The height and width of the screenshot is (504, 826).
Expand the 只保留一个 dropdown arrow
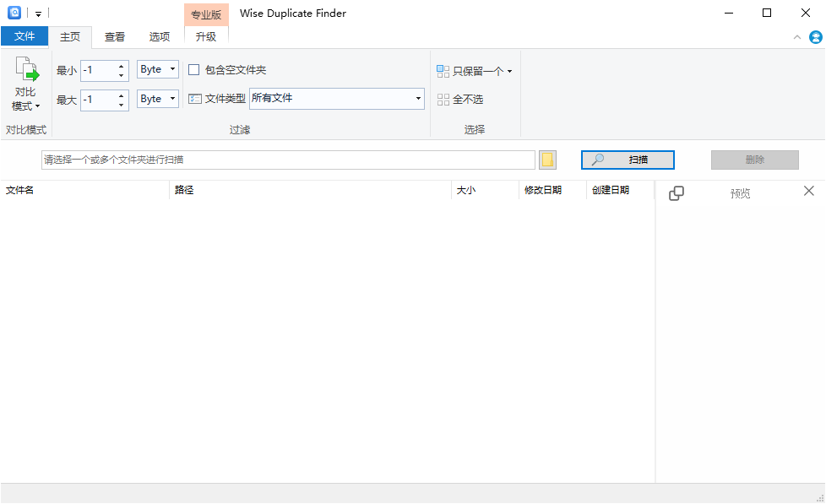510,71
